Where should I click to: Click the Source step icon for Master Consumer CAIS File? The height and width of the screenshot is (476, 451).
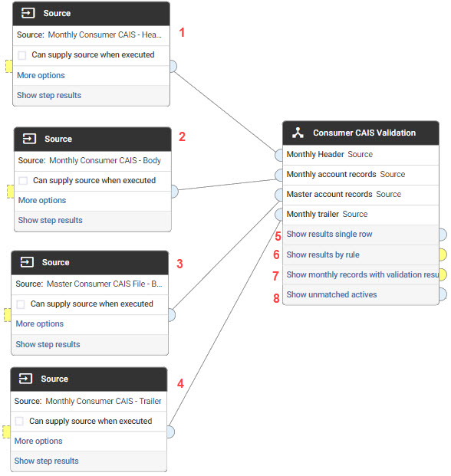tap(27, 262)
